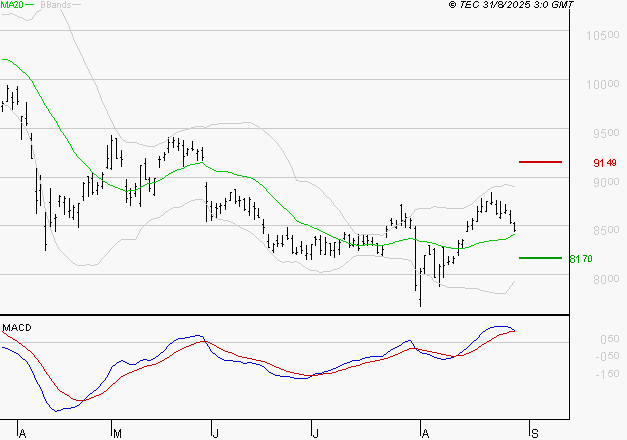This screenshot has height=440, width=627.
Task: Click the MA20 legend label
Action: tap(11, 5)
